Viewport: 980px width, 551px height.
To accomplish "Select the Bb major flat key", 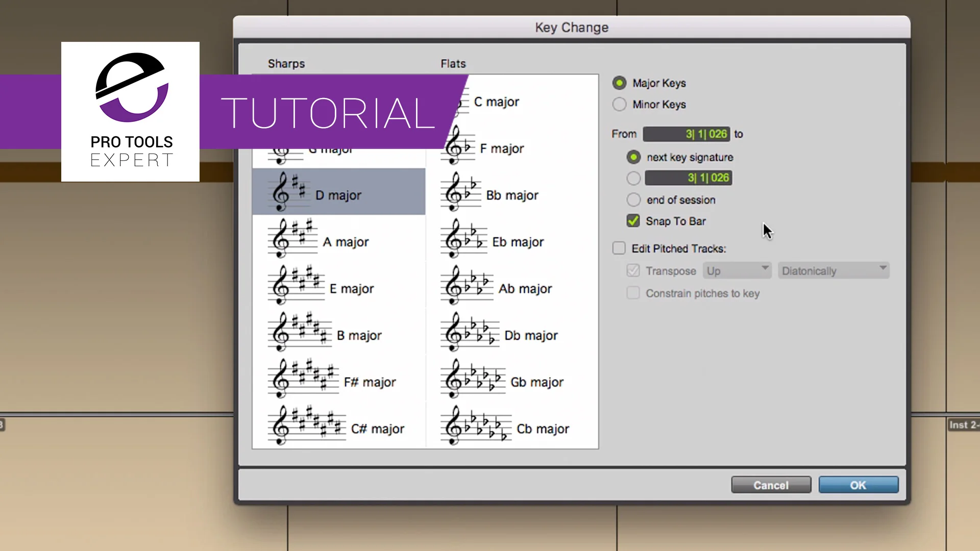I will coord(511,195).
